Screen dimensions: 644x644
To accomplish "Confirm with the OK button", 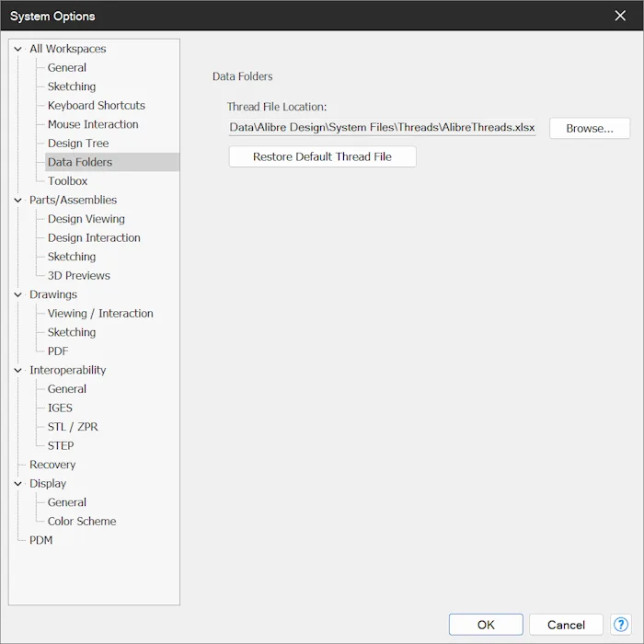I will click(486, 625).
